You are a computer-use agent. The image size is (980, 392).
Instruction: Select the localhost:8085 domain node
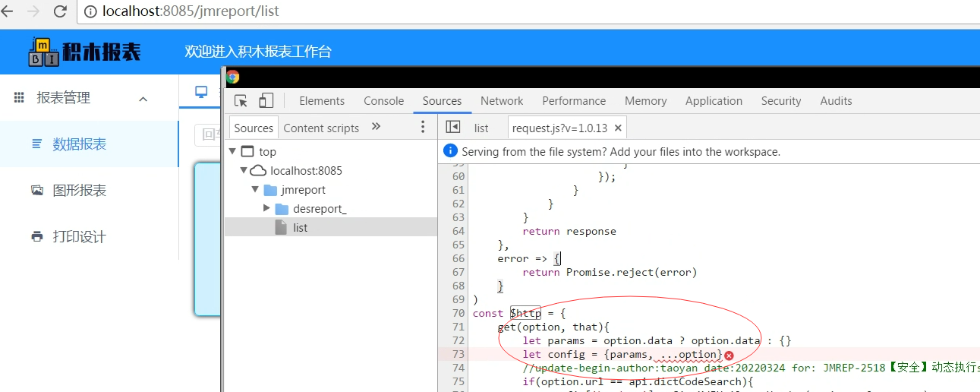[306, 170]
